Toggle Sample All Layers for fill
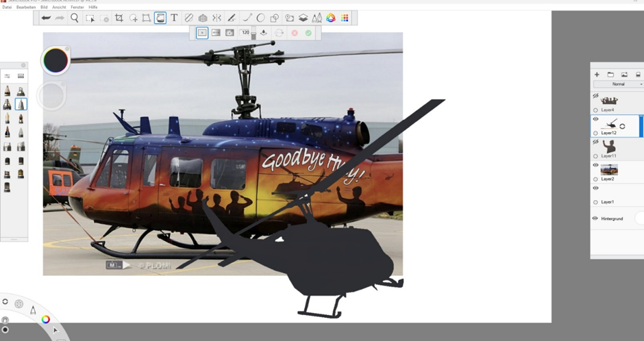The image size is (644, 341). tap(264, 33)
